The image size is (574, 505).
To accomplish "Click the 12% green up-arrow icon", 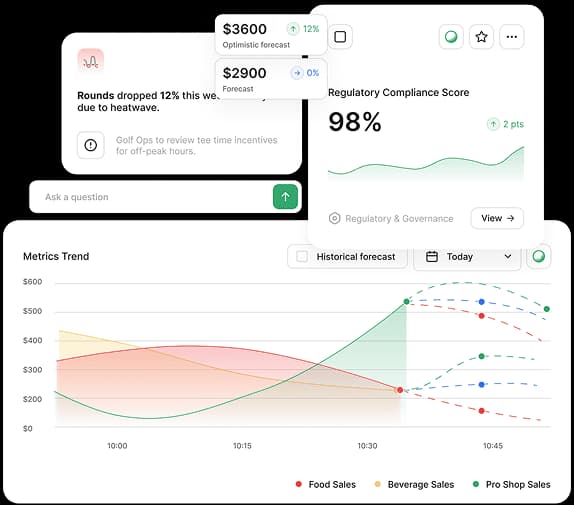I will 293,29.
